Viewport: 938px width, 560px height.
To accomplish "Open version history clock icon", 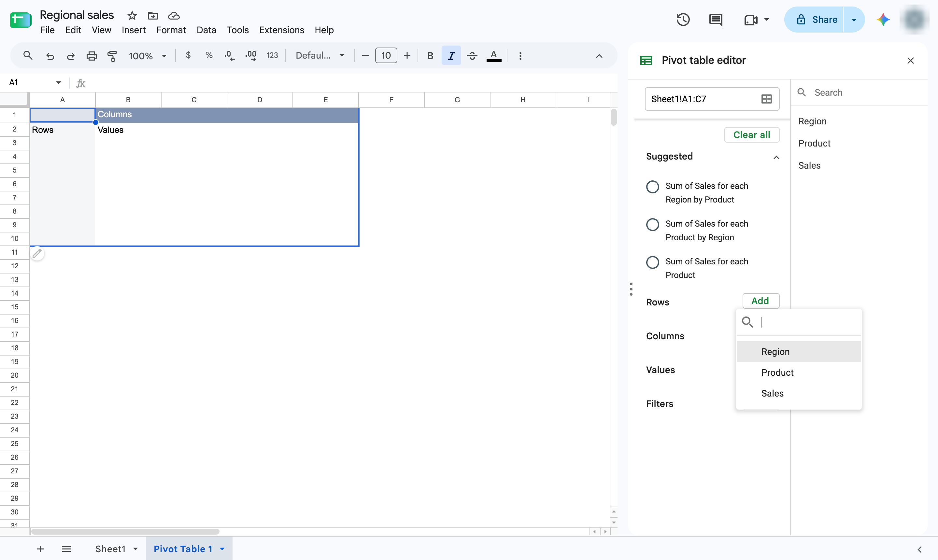I will pos(683,20).
